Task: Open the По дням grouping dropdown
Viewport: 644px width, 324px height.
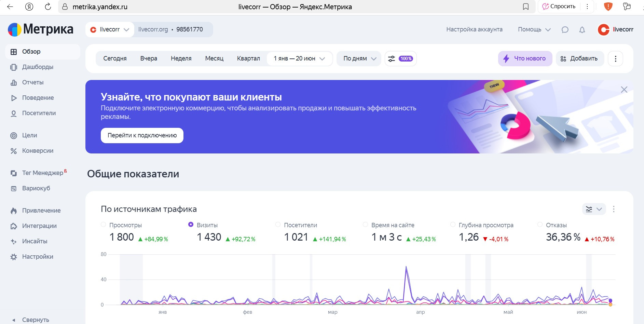Action: click(359, 58)
